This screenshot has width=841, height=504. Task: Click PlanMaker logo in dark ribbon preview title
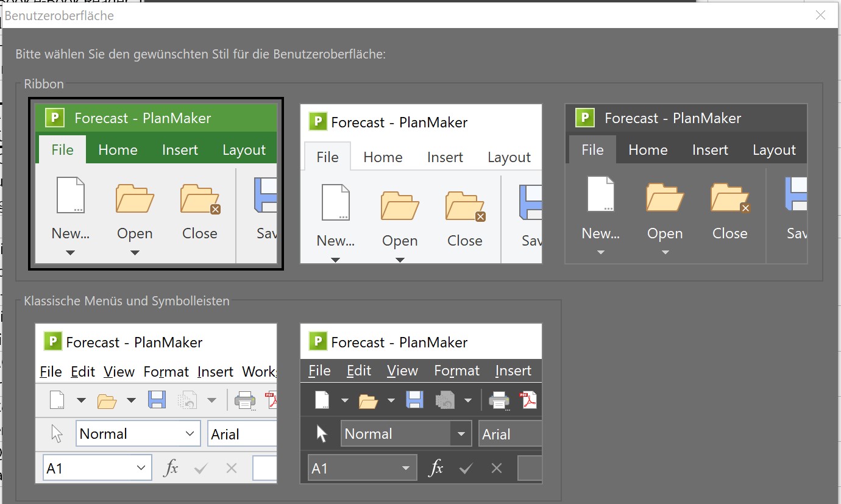click(585, 118)
